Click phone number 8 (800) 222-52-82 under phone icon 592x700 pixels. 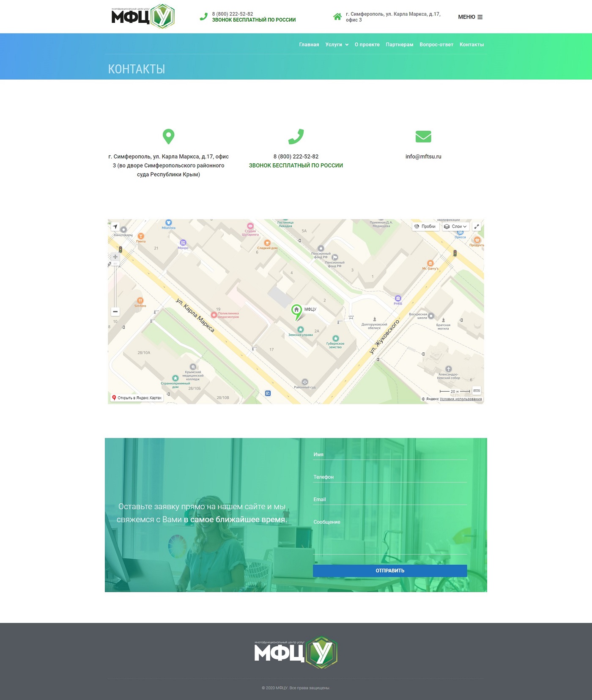tap(296, 156)
